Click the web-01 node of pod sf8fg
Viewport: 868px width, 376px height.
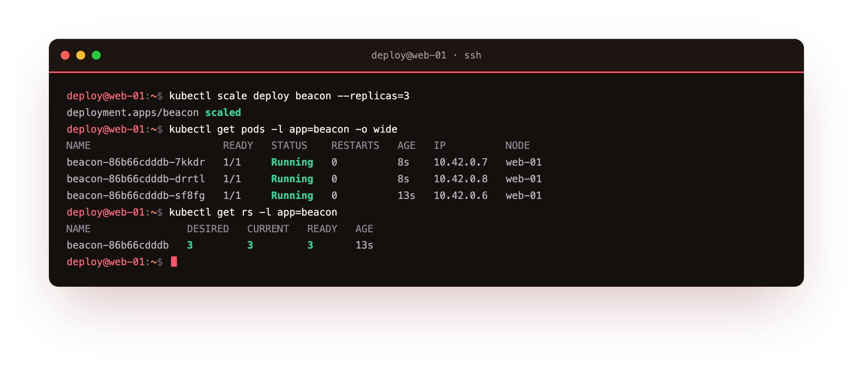point(524,196)
